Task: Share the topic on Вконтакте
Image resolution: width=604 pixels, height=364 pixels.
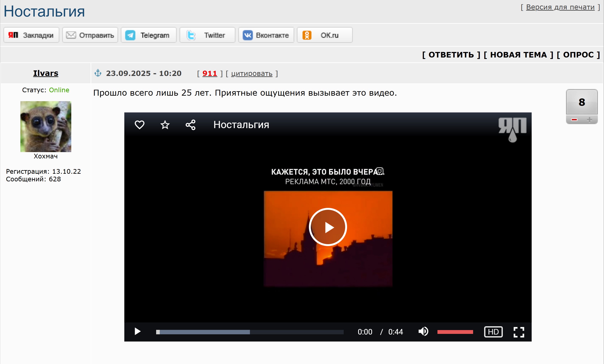Action: [x=266, y=35]
